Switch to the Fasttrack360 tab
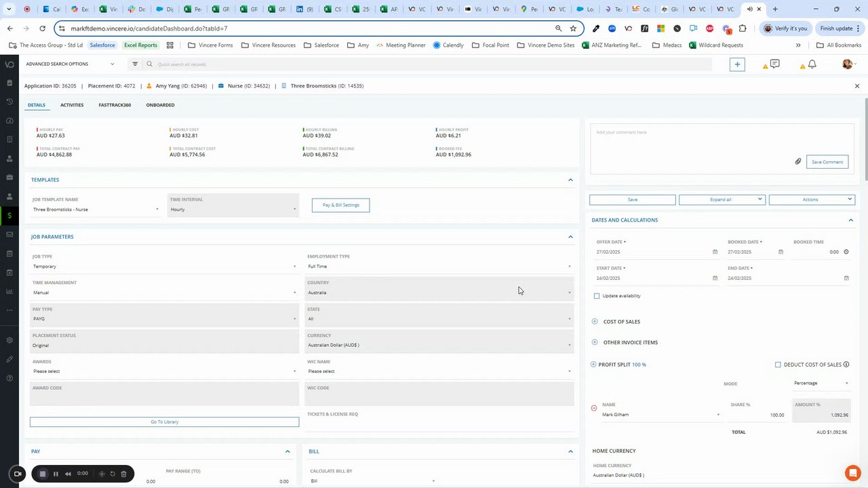868x488 pixels. 115,105
